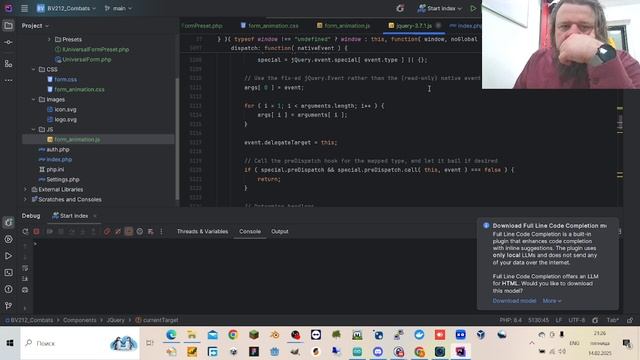Click JQuery breadcrumb in navigation bar

coord(116,320)
